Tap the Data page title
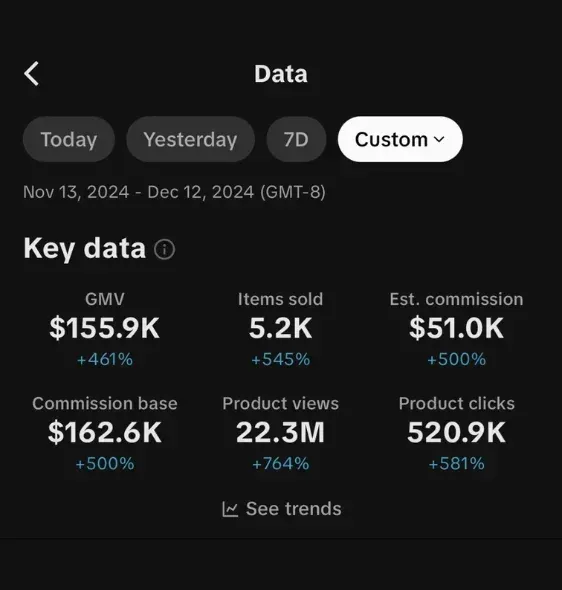 tap(281, 74)
